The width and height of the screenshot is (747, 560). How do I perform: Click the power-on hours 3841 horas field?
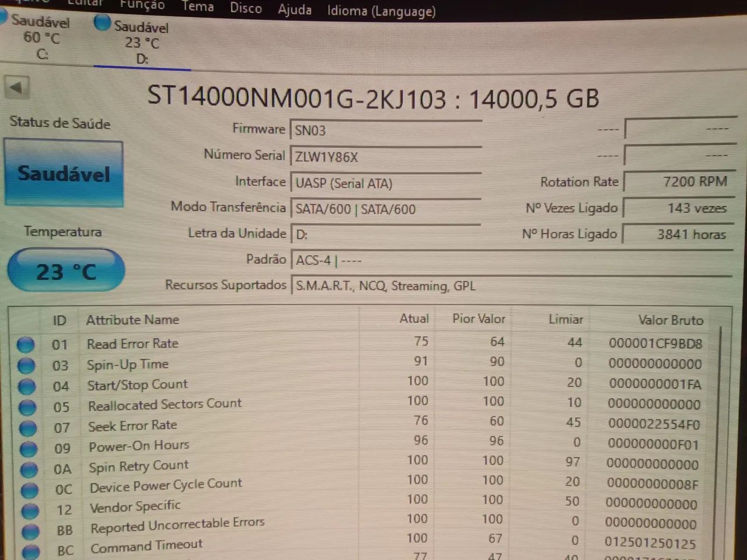(679, 235)
